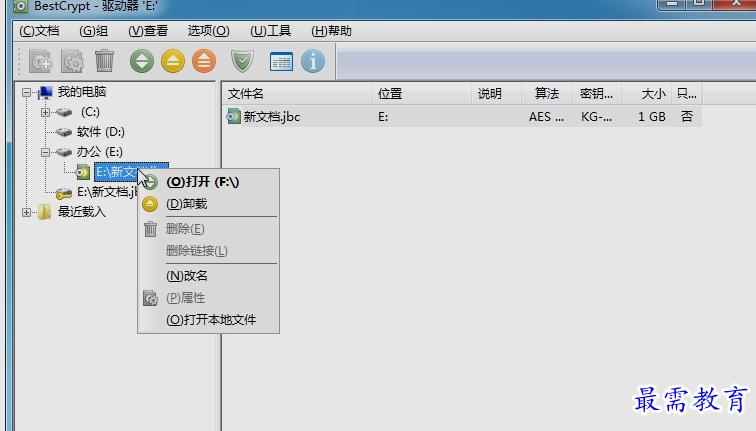Choose (O)打开本地文件 from context menu
The height and width of the screenshot is (431, 756).
coord(208,320)
